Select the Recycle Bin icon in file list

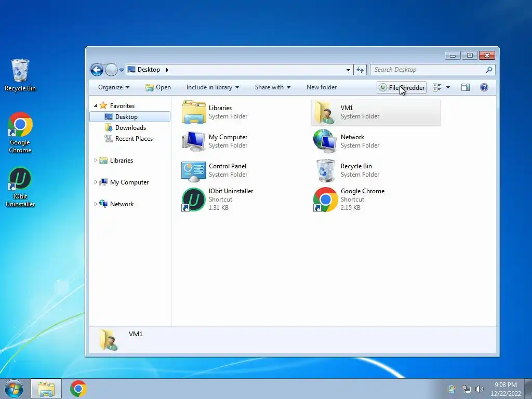[x=325, y=170]
